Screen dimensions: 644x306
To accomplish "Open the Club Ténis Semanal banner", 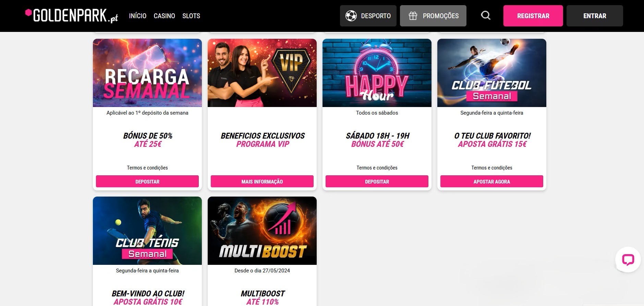I will point(147,231).
